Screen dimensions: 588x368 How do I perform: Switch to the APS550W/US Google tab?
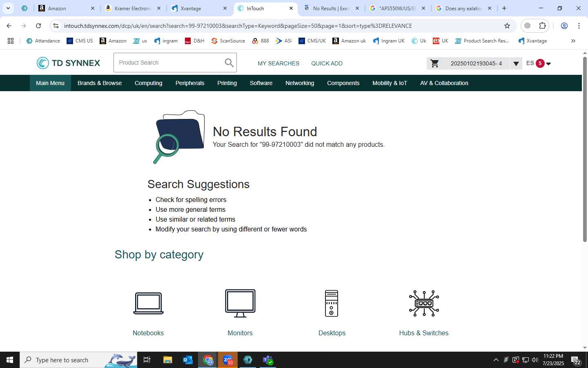pyautogui.click(x=398, y=8)
